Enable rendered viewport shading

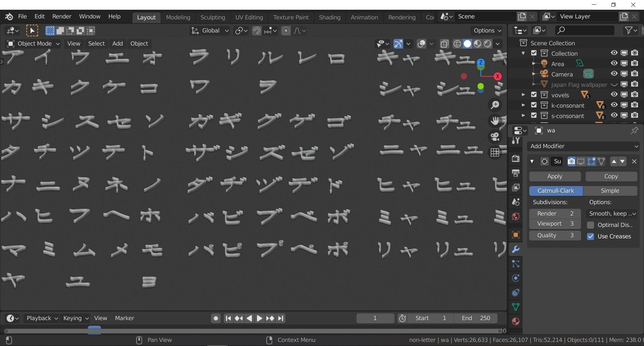point(487,44)
